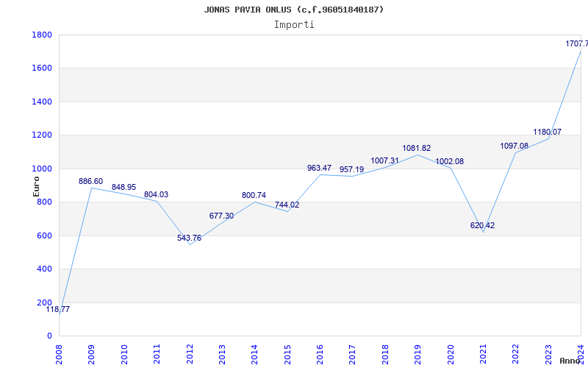Image resolution: width=588 pixels, height=368 pixels.
Task: Click the 400 y-axis tick label
Action: tap(45, 269)
